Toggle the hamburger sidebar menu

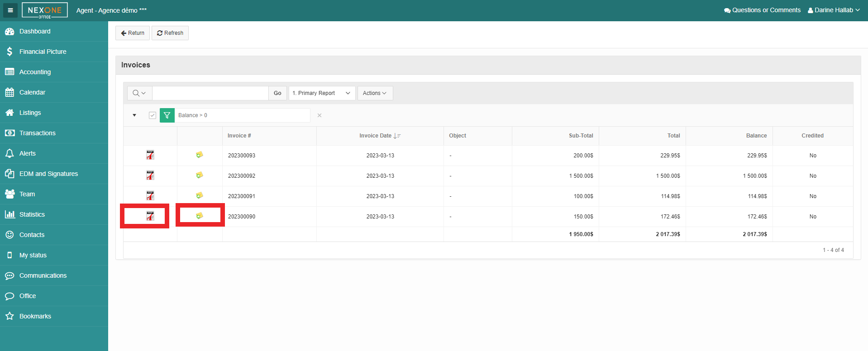pyautogui.click(x=10, y=10)
